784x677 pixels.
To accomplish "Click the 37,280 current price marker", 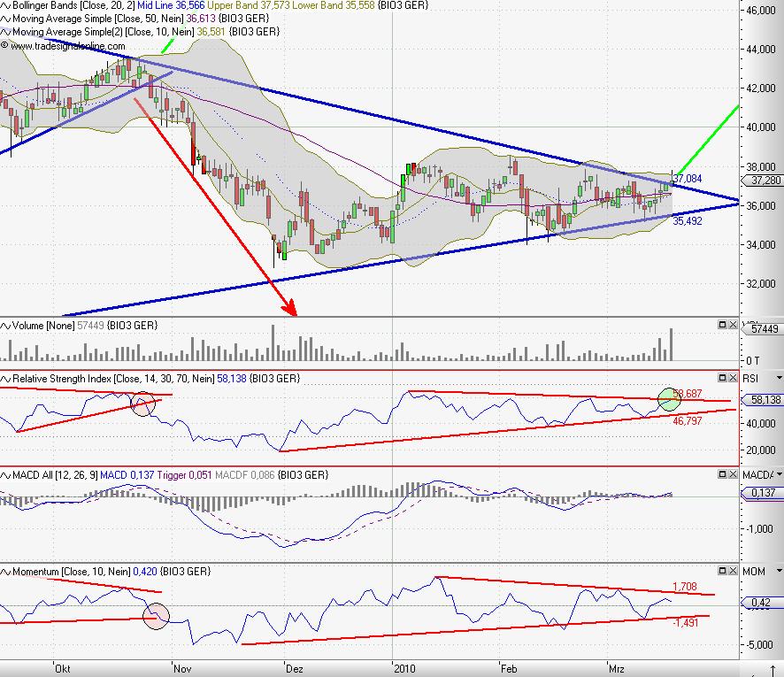I will coord(763,180).
